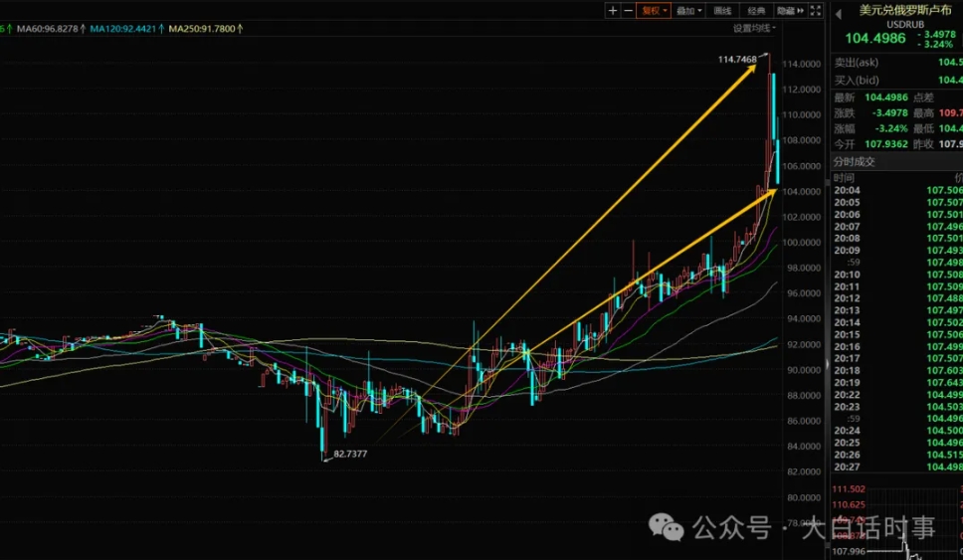Open the 复权 dropdown
The height and width of the screenshot is (560, 963).
pyautogui.click(x=654, y=10)
